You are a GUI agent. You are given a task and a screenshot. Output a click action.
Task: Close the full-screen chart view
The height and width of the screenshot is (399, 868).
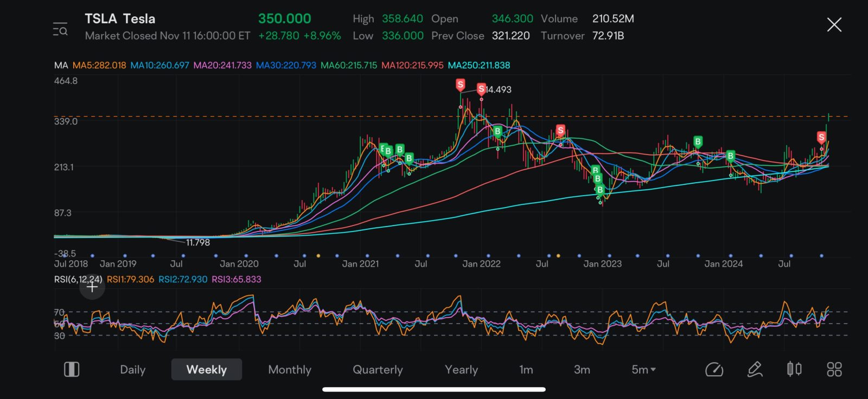point(834,24)
